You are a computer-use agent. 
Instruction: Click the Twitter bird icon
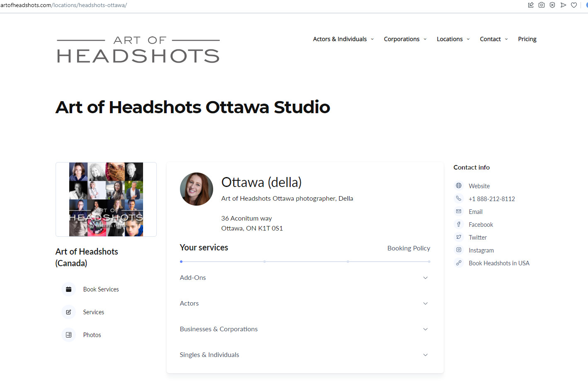pos(459,237)
